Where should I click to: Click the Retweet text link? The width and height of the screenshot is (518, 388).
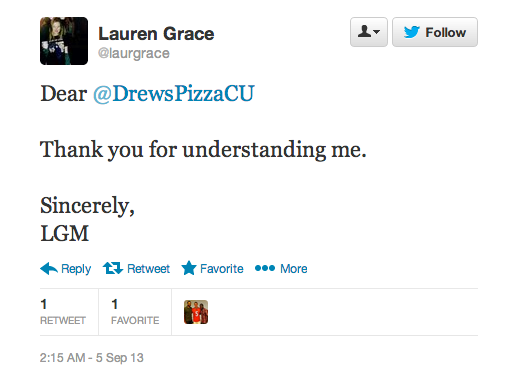[148, 269]
